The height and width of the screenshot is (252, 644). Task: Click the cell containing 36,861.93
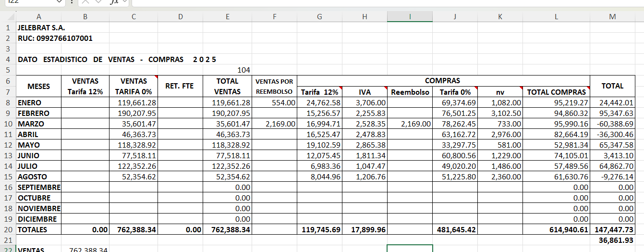coord(612,240)
